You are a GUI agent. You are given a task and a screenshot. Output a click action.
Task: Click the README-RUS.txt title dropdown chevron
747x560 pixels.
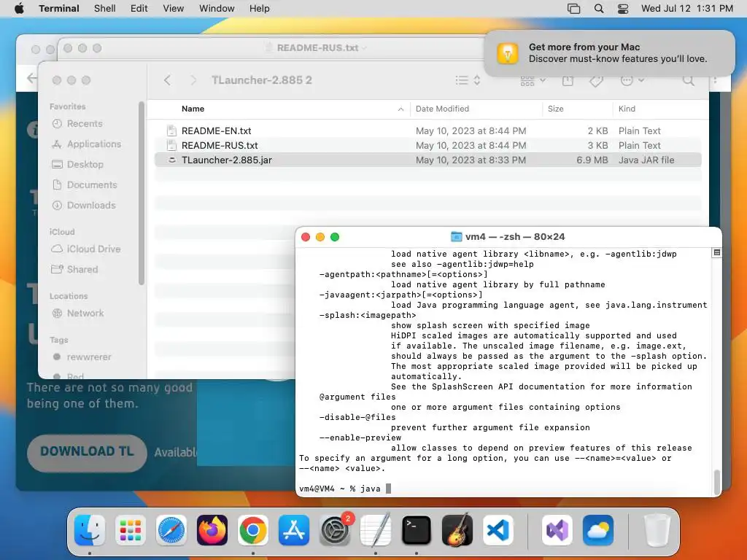tap(365, 48)
